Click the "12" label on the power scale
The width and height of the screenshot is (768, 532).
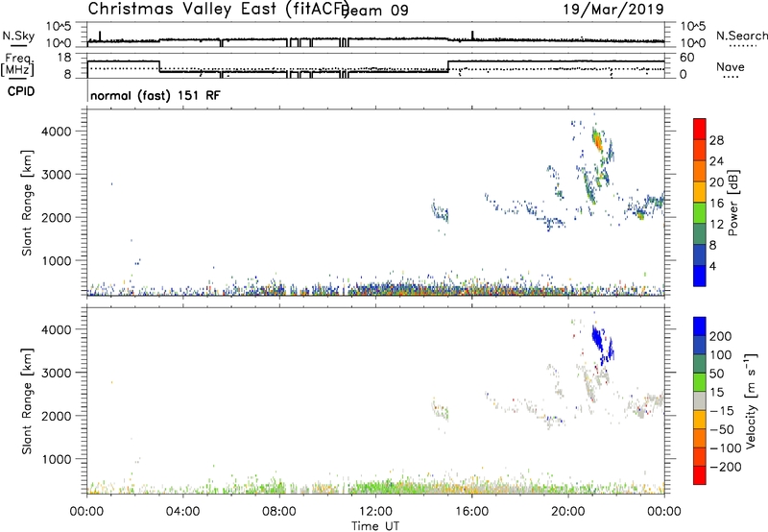[716, 225]
